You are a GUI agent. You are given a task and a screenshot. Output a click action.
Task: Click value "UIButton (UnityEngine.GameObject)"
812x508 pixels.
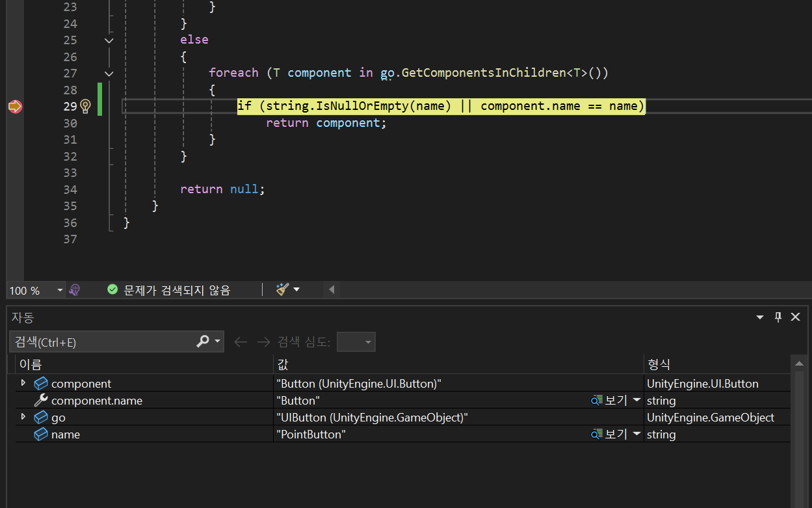373,418
